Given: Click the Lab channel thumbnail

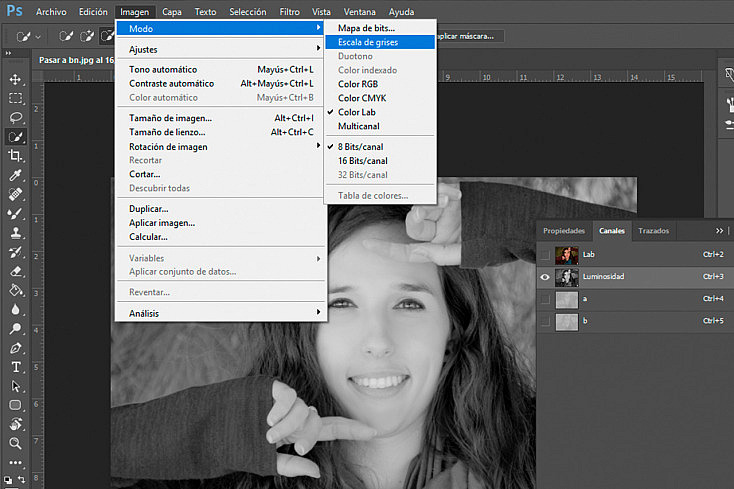Looking at the screenshot, I should click(x=566, y=255).
